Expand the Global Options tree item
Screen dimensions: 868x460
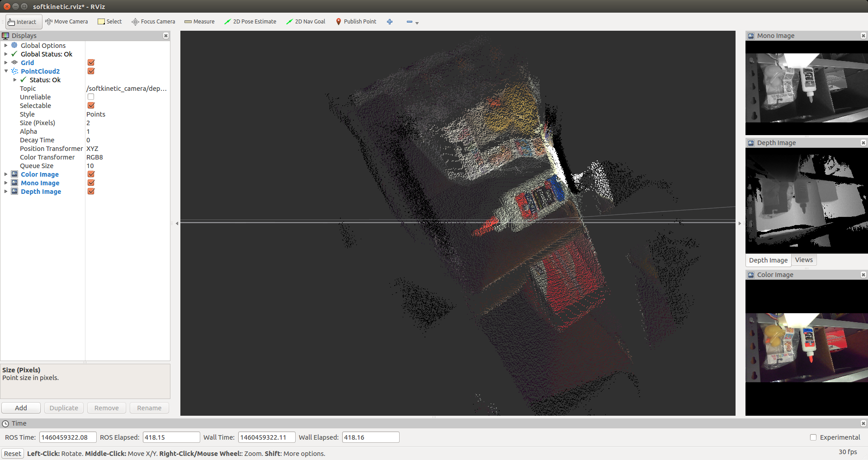6,45
